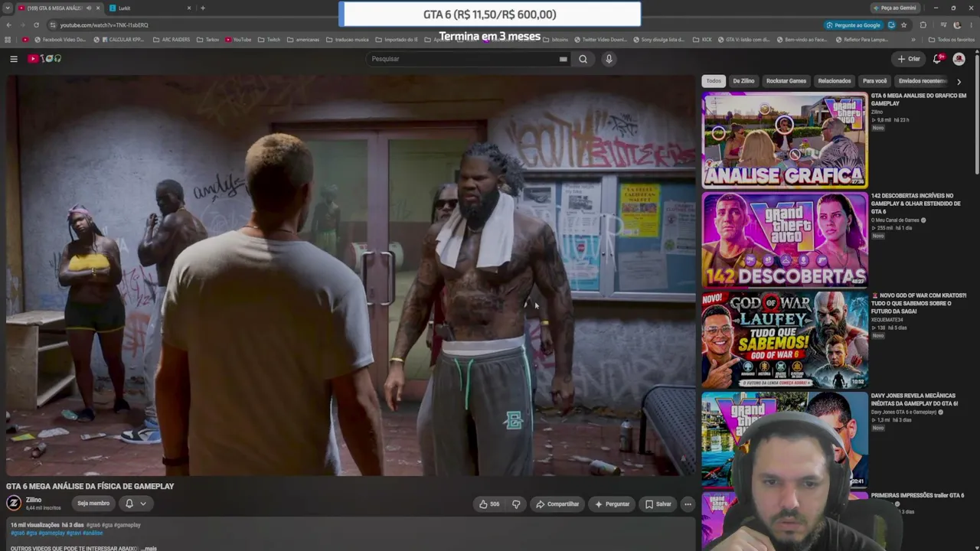The image size is (980, 551).
Task: Like the video with thumbs up
Action: tap(489, 504)
